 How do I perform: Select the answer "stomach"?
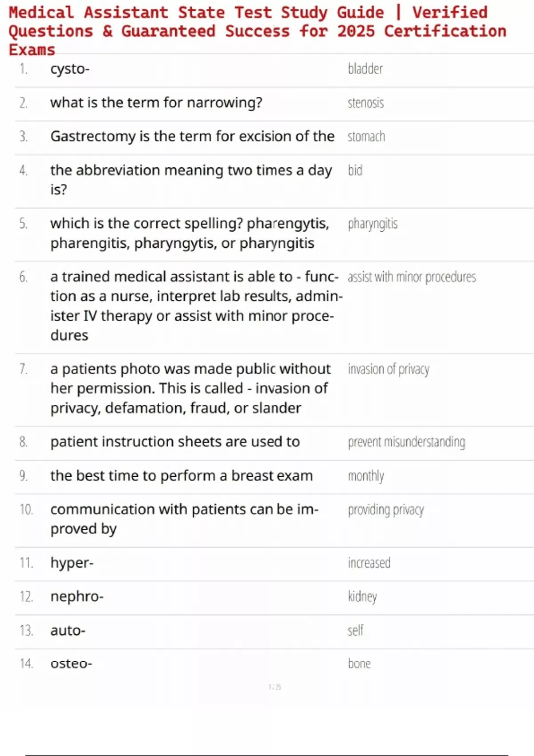point(366,137)
